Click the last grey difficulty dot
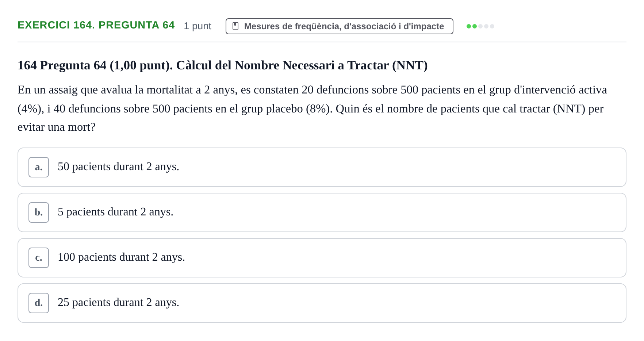 point(492,26)
